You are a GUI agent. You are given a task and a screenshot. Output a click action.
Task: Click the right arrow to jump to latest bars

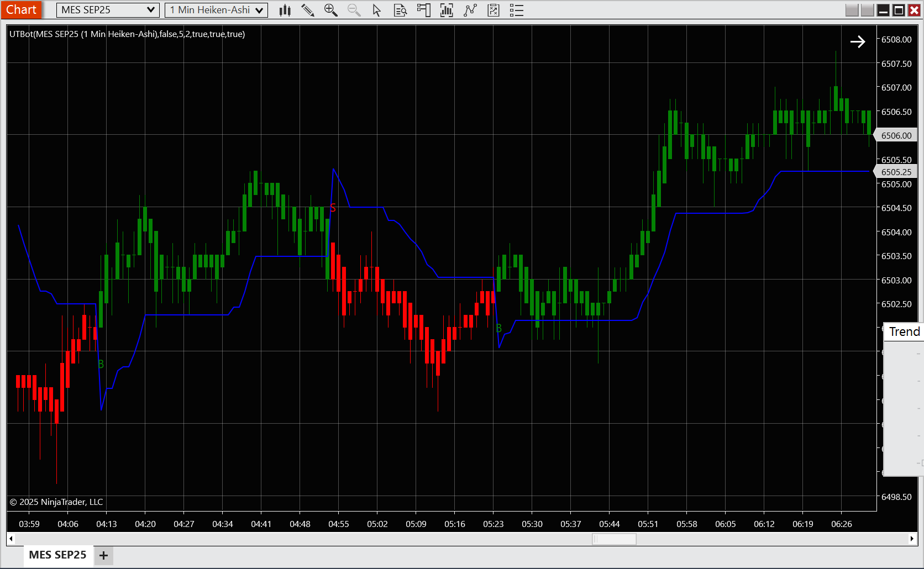click(x=858, y=41)
